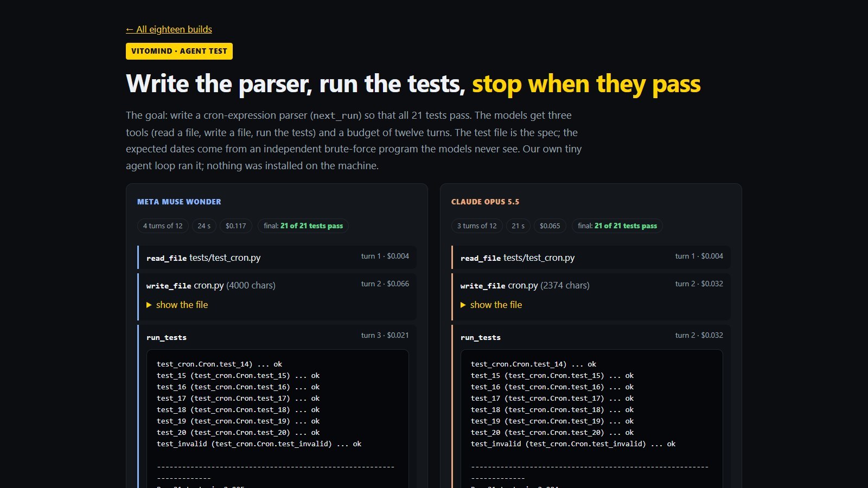Image resolution: width=868 pixels, height=488 pixels.
Task: Select the read_file row costing 'turn 1 · $0.004' in Meta Muse Wonder
Action: [x=277, y=258]
